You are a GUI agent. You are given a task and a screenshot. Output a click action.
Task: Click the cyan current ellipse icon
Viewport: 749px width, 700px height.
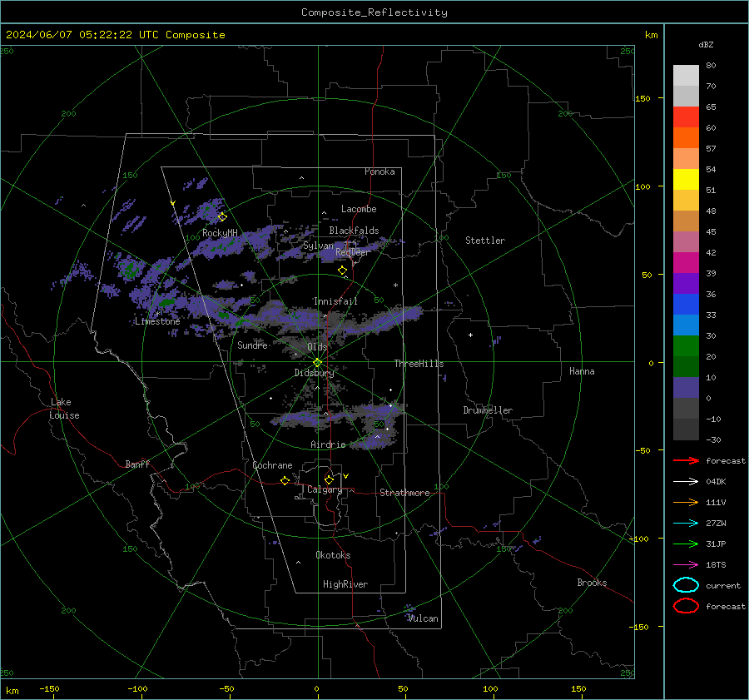[x=686, y=585]
